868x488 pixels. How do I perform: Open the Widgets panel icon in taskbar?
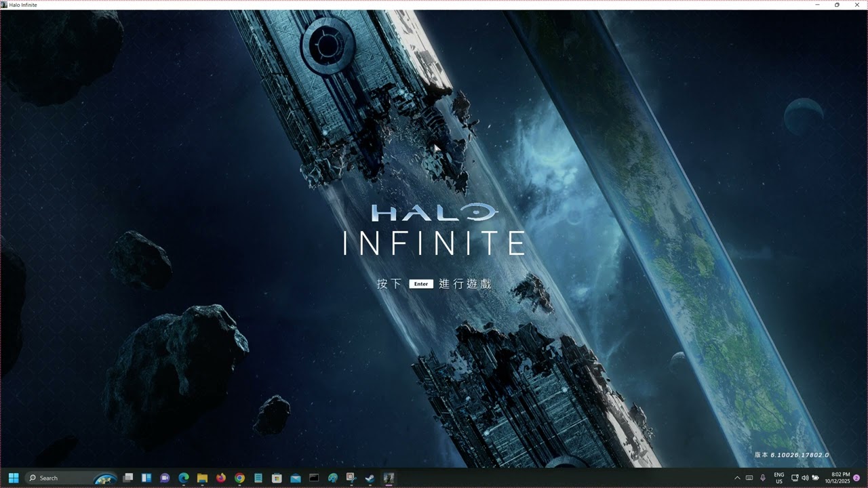tap(146, 478)
